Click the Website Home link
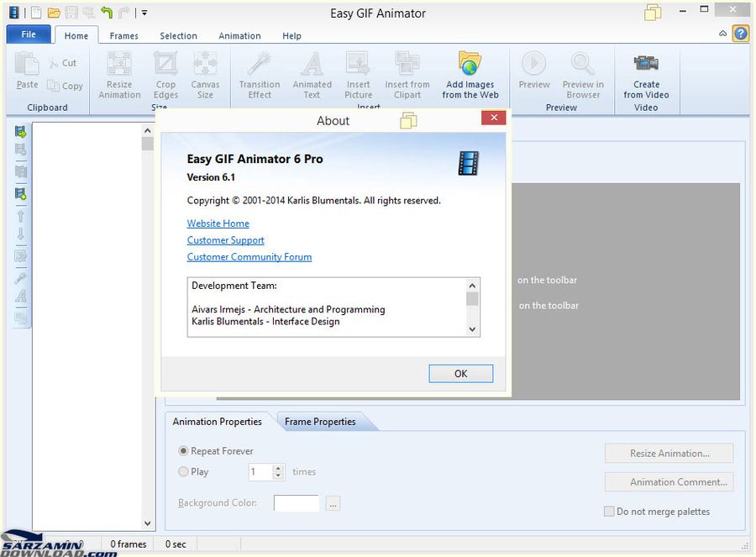The width and height of the screenshot is (756, 557). coord(218,223)
